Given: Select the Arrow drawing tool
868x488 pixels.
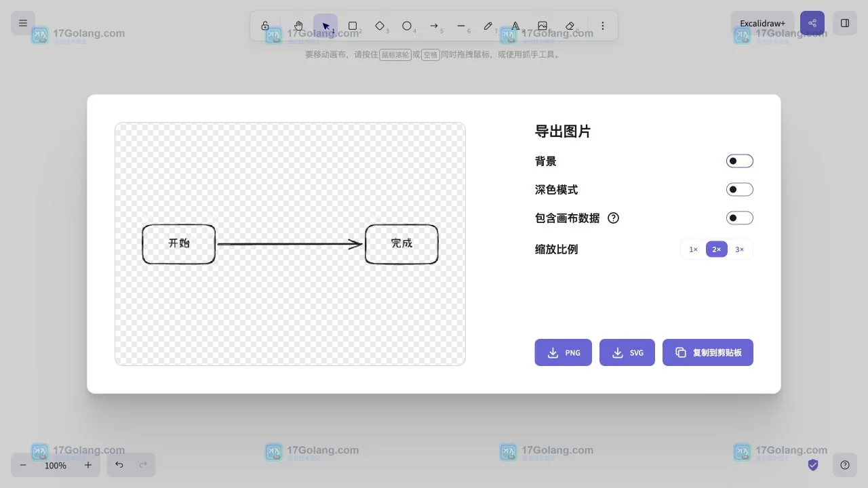Looking at the screenshot, I should pos(434,26).
